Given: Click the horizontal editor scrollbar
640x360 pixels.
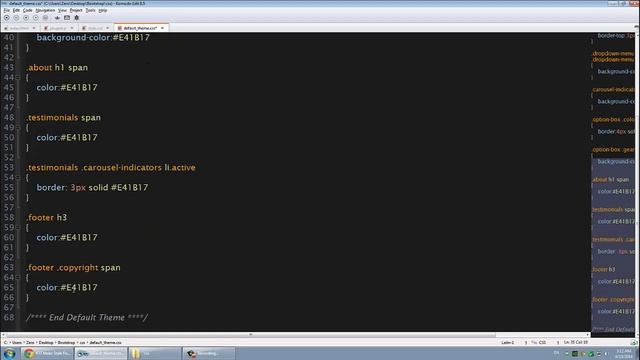Looking at the screenshot, I should click(251, 335).
